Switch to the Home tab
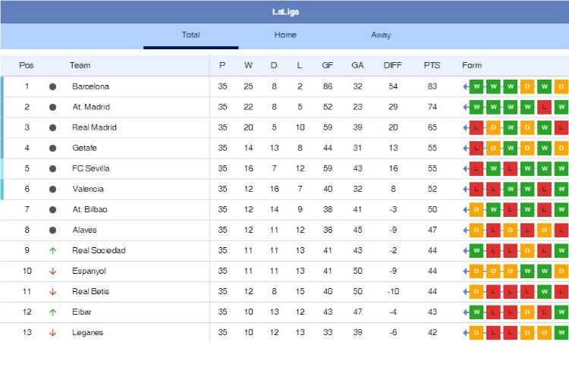 [x=285, y=35]
